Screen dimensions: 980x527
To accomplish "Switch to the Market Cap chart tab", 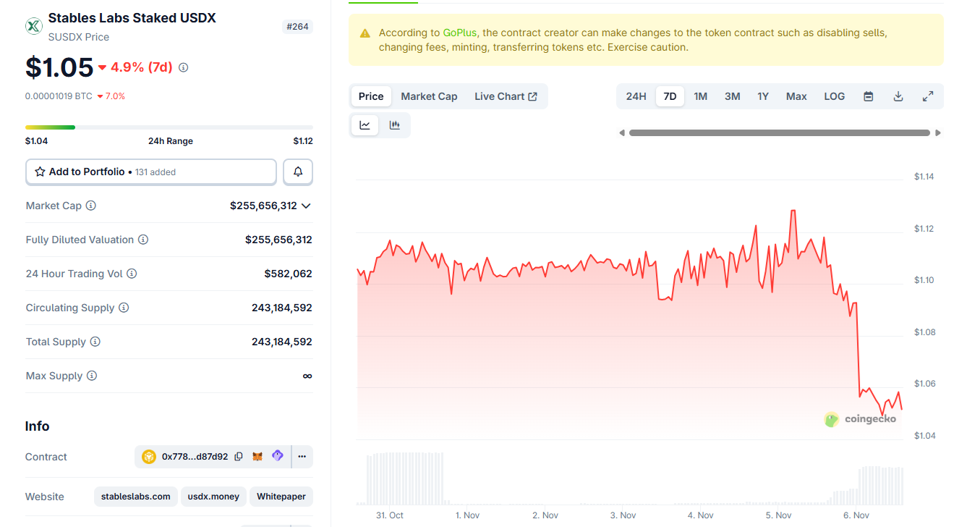I will point(429,96).
